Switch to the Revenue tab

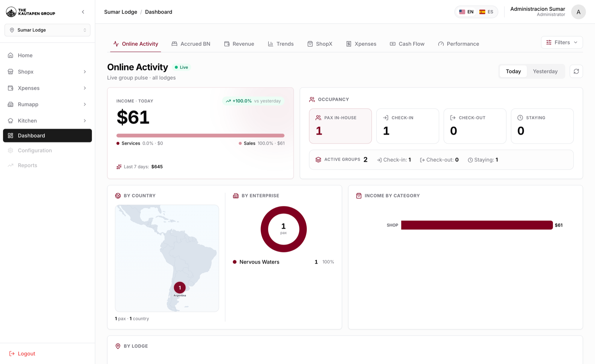[239, 44]
